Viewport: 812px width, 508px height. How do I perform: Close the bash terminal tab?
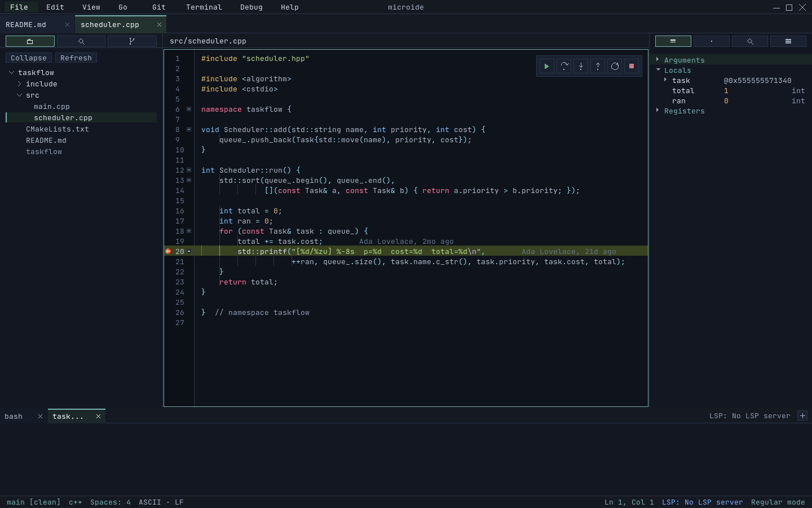tap(40, 417)
